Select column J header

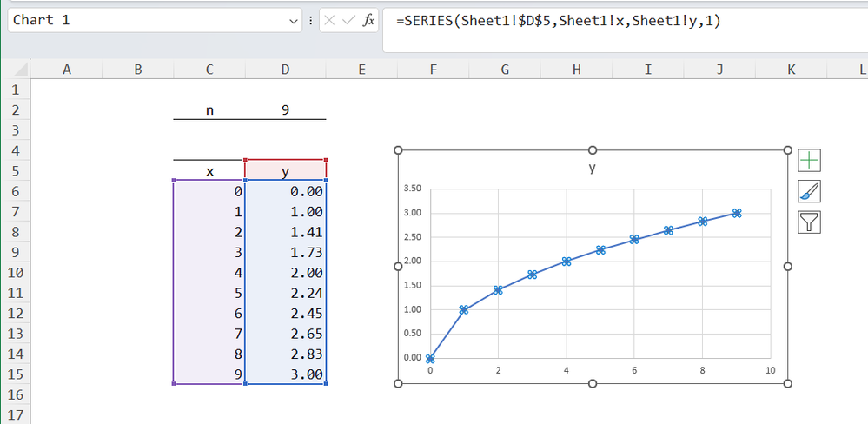pyautogui.click(x=719, y=70)
